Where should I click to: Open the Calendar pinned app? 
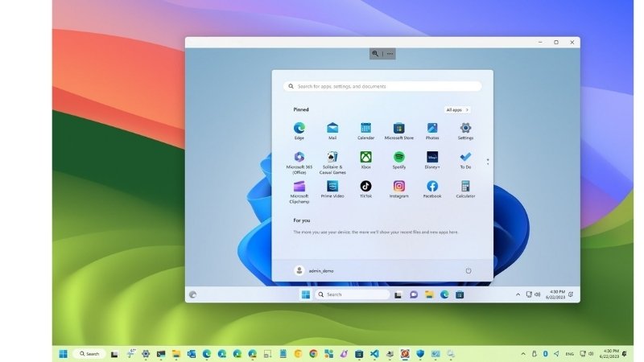tap(365, 131)
